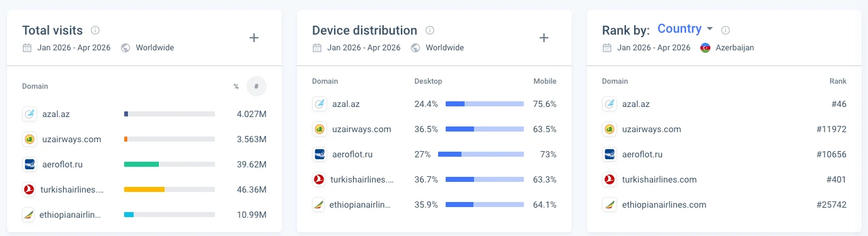
Task: Click Turkish Airlines favicon in Device distribution list
Action: [x=319, y=179]
